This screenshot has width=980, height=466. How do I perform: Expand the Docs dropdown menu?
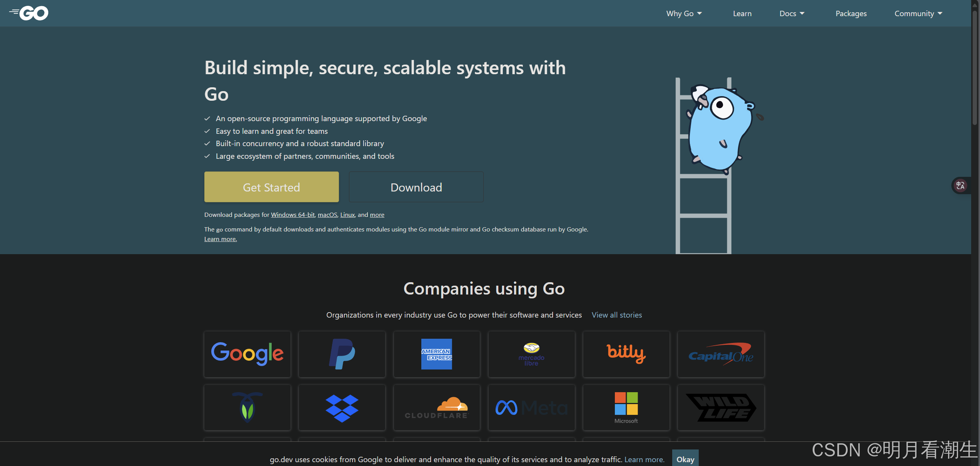point(792,13)
